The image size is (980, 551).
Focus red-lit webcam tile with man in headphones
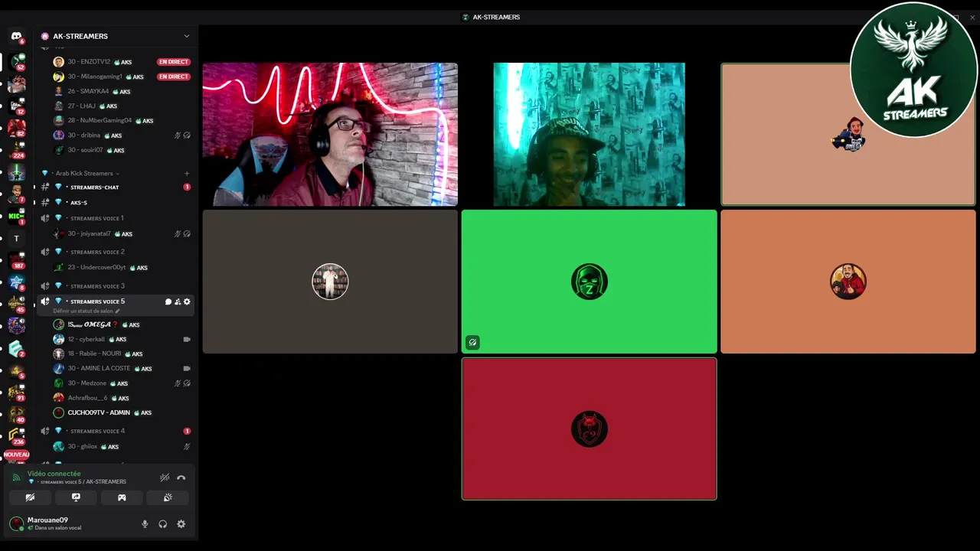330,135
